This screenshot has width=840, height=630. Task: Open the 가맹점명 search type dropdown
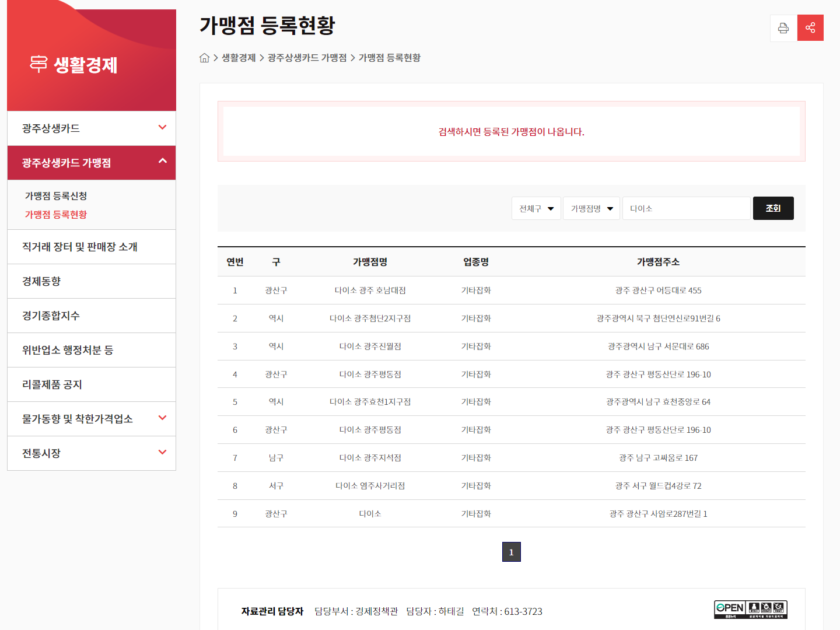pos(591,208)
